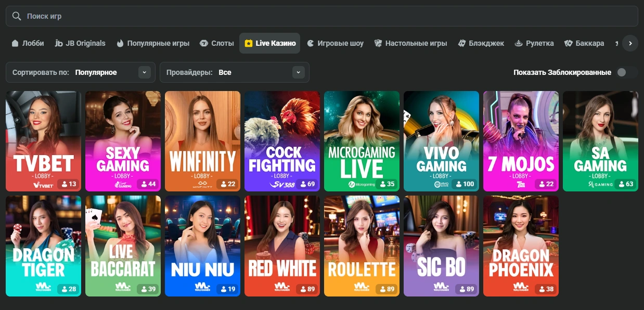Click the SA Gaming provider logo
The height and width of the screenshot is (310, 644).
pyautogui.click(x=600, y=184)
